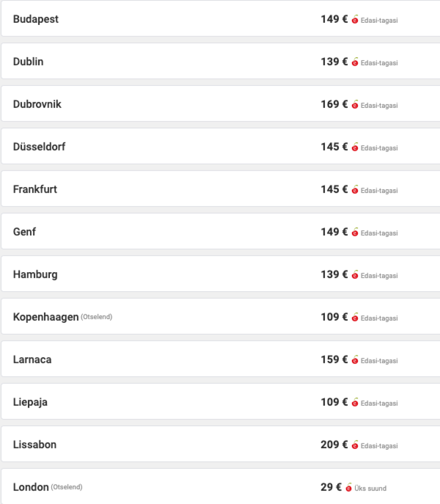Click the cherry icon in Dublin row
The width and height of the screenshot is (440, 504).
(355, 62)
